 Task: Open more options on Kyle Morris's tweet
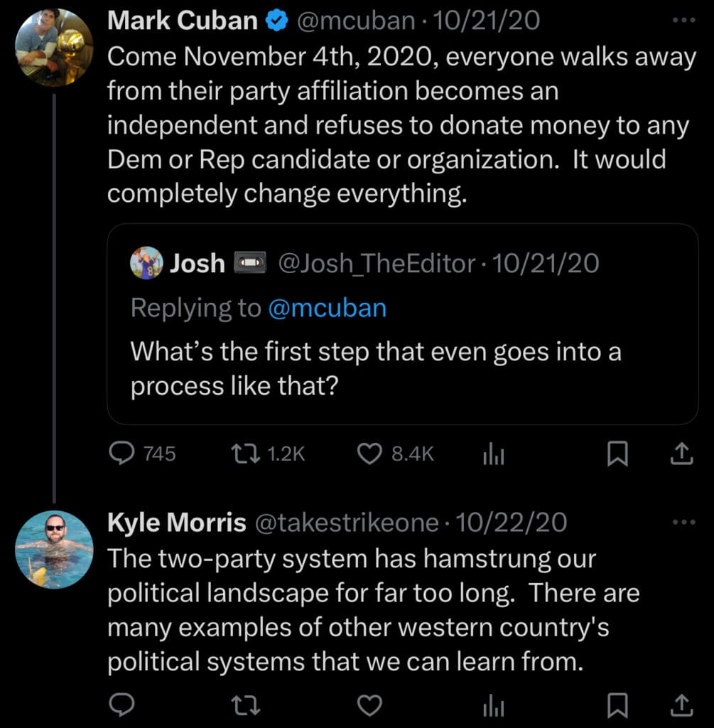coord(683,523)
